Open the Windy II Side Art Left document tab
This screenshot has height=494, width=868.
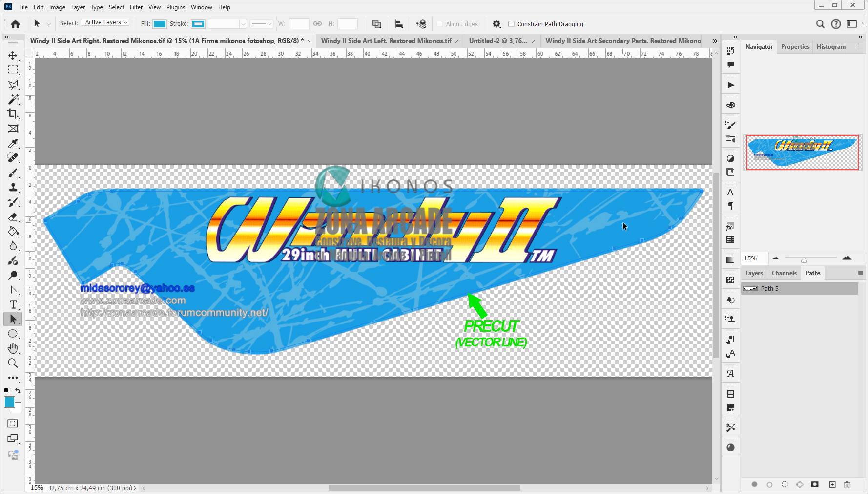(386, 41)
